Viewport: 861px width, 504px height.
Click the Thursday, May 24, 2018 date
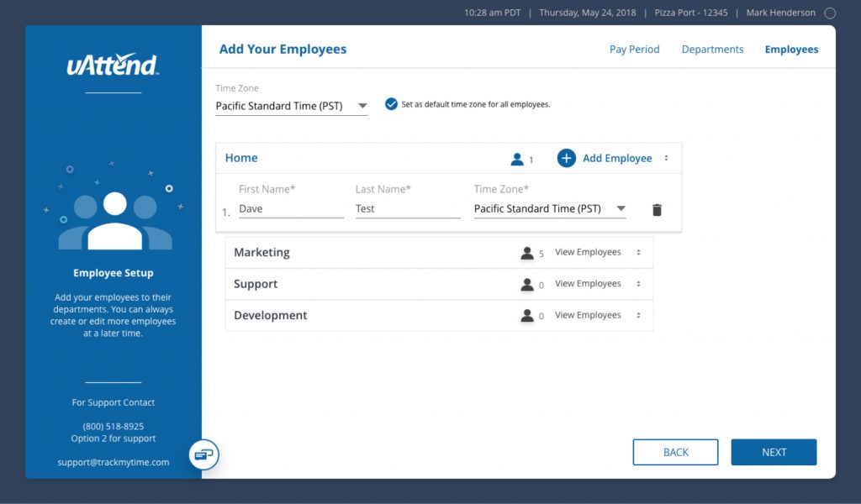pos(587,13)
